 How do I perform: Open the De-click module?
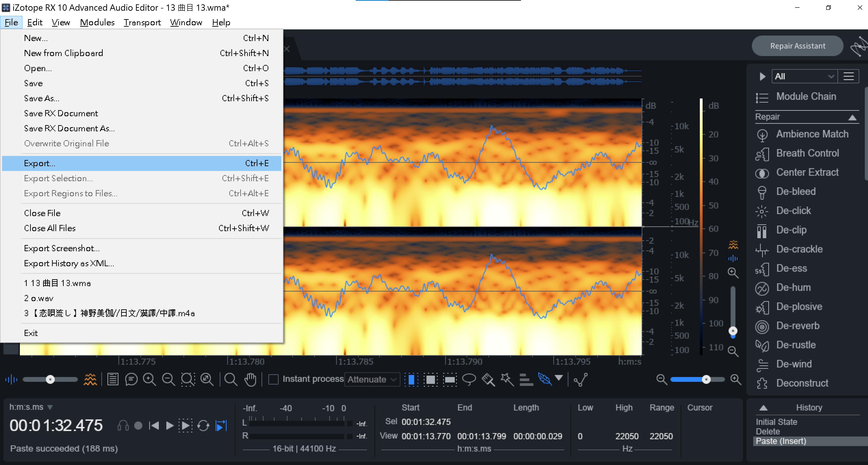[793, 211]
